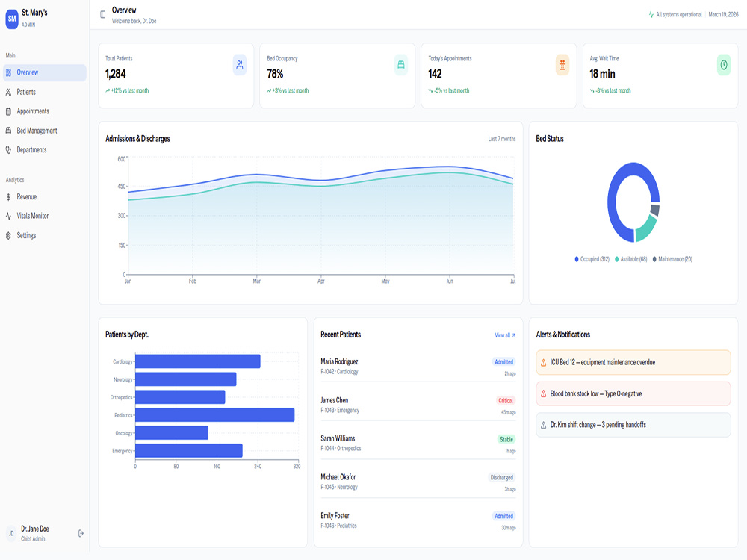
Task: Click the Vitals Monitor pulse icon
Action: coord(8,217)
